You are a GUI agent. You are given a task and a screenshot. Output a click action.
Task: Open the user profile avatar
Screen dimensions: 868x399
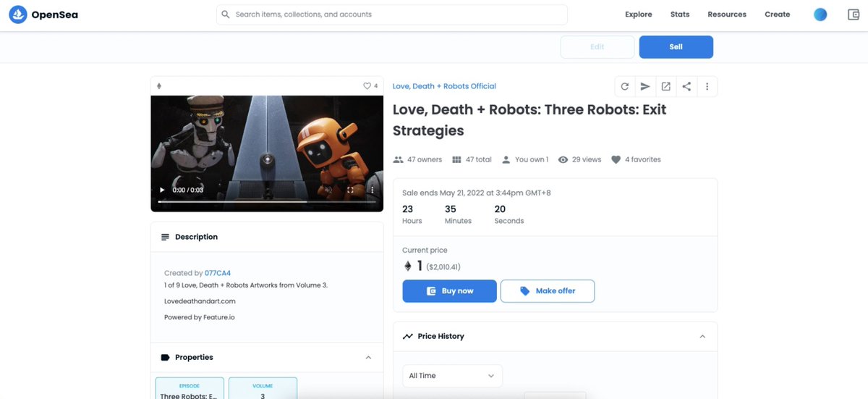coord(820,14)
